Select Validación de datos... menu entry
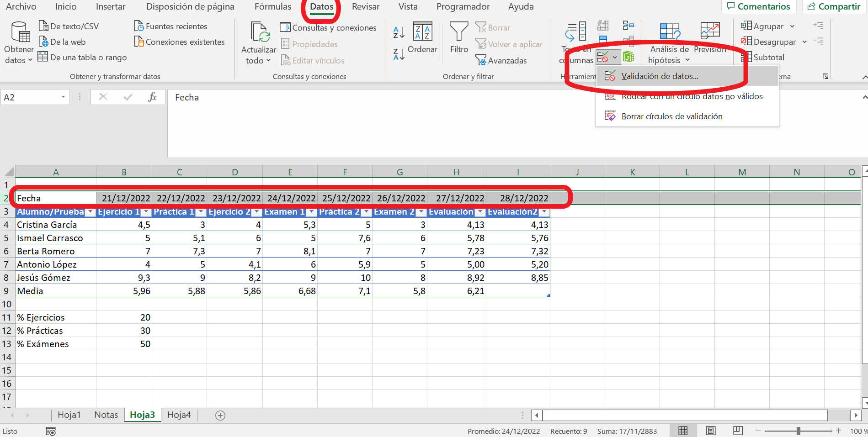 [x=687, y=76]
